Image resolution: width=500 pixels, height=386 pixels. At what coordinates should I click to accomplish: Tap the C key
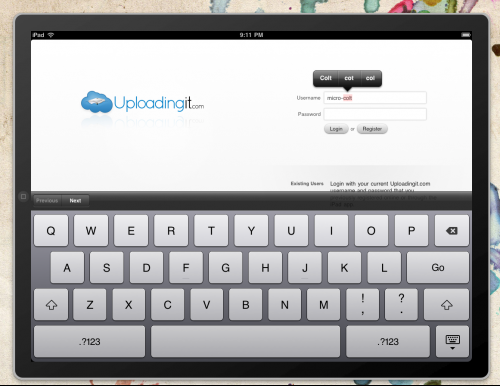coord(168,305)
